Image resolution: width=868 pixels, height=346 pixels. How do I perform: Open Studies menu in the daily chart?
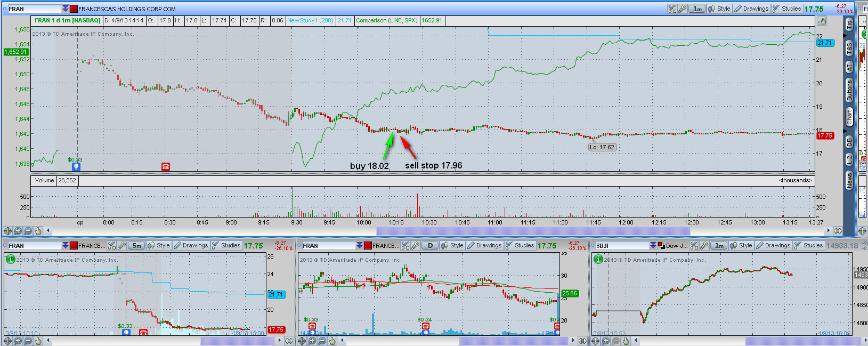pos(520,245)
